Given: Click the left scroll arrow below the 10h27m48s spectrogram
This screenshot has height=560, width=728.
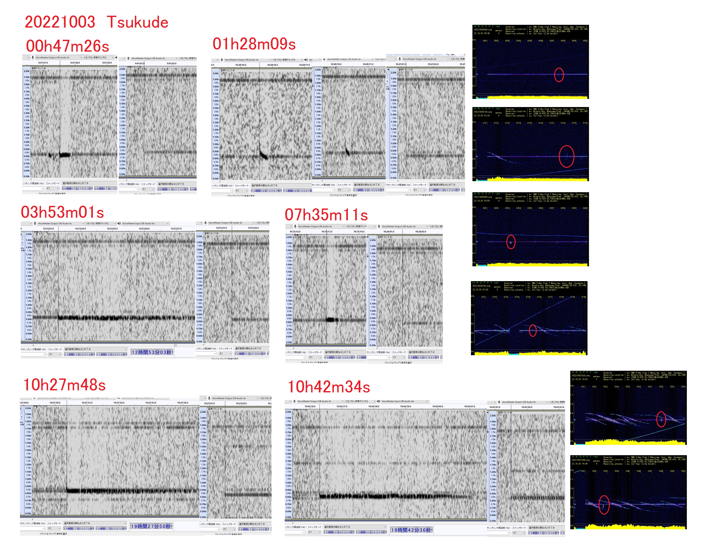Looking at the screenshot, I should tap(32, 519).
